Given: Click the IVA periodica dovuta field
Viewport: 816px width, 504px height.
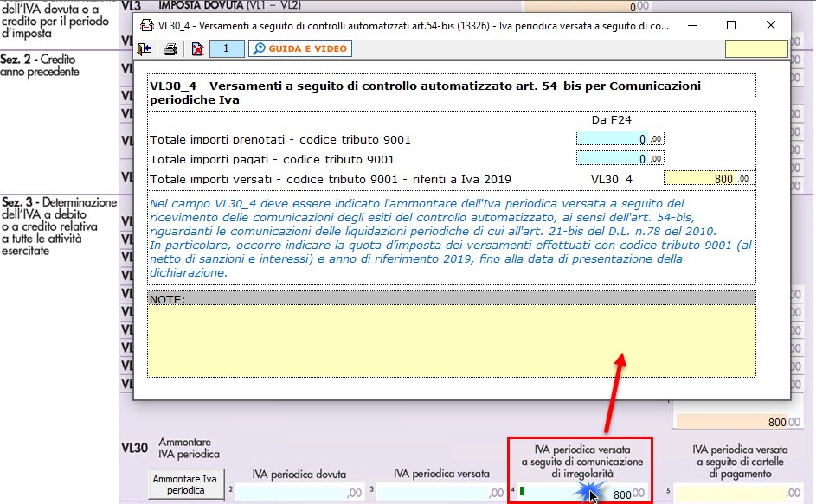Looking at the screenshot, I should (299, 493).
